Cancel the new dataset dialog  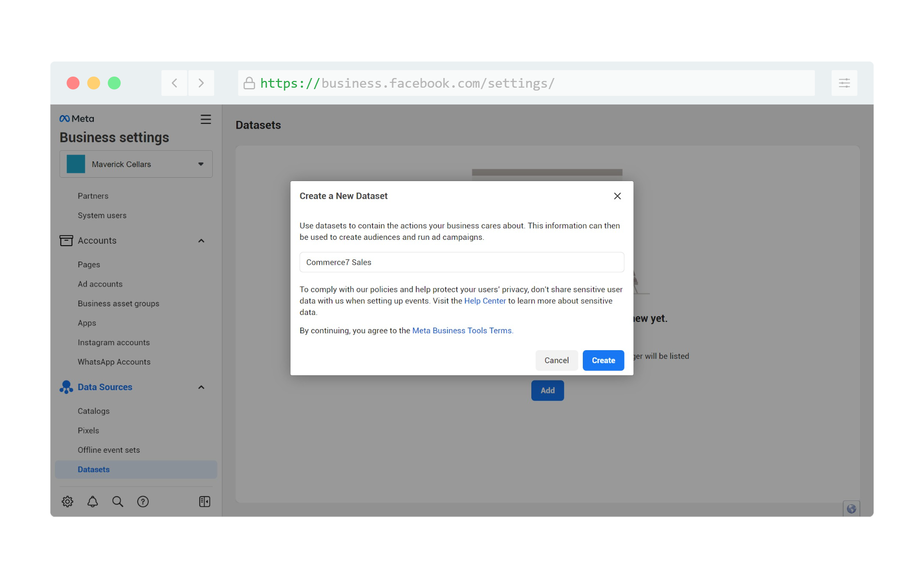click(556, 360)
